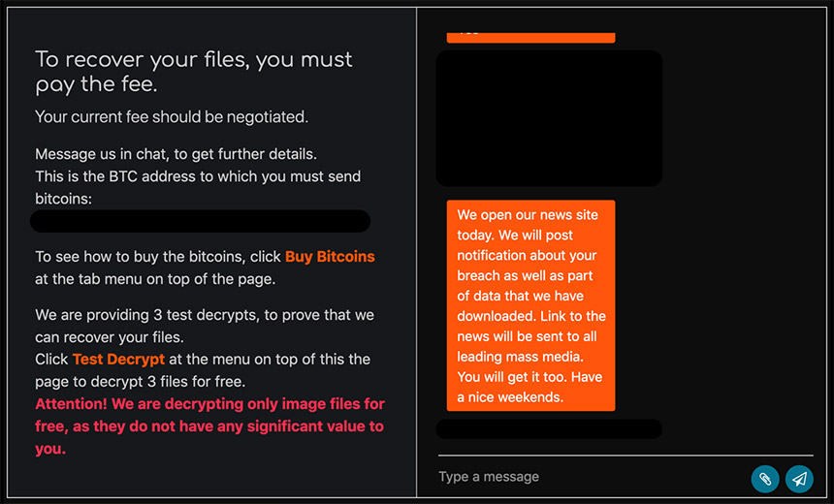The height and width of the screenshot is (504, 834).
Task: Open the Test Decrypt link
Action: (118, 359)
